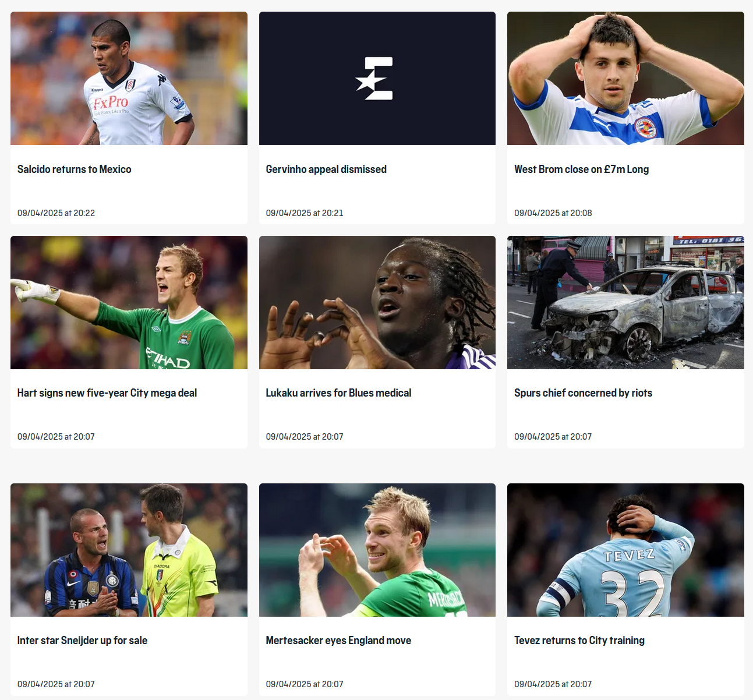
Task: Open Mertesacker eyes England move headline
Action: pyautogui.click(x=338, y=641)
